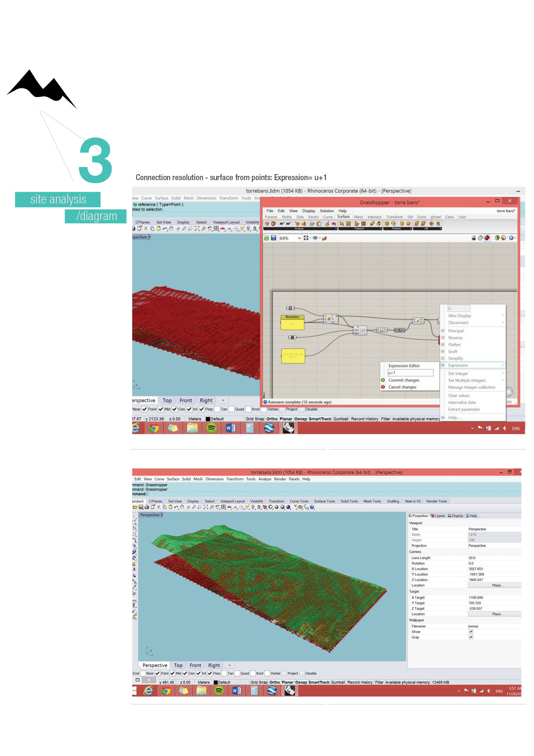This screenshot has width=534, height=756.
Task: Expand the Wire Display submenu
Action: pos(503,316)
